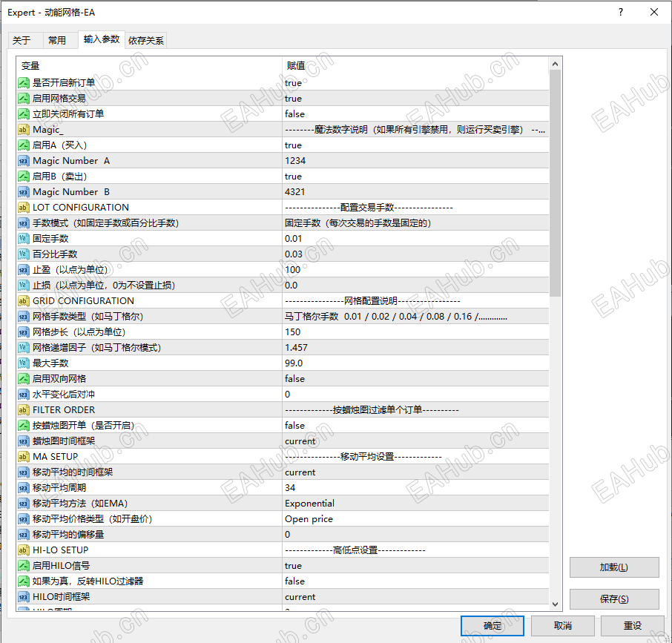Click the green icon beside 是否开启新订单

[x=23, y=82]
